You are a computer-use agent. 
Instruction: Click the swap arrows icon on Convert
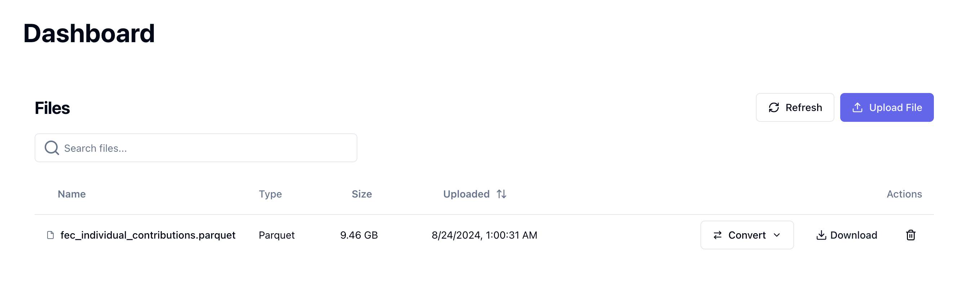click(717, 235)
